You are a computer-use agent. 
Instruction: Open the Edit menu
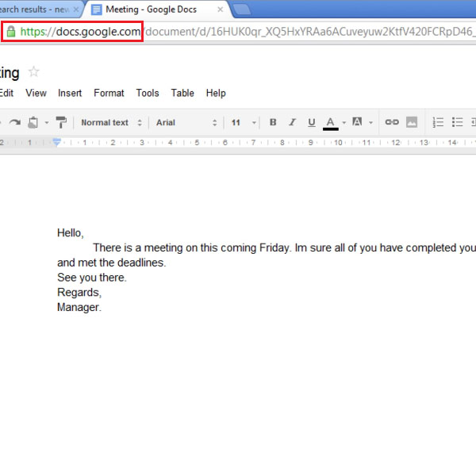pos(6,93)
